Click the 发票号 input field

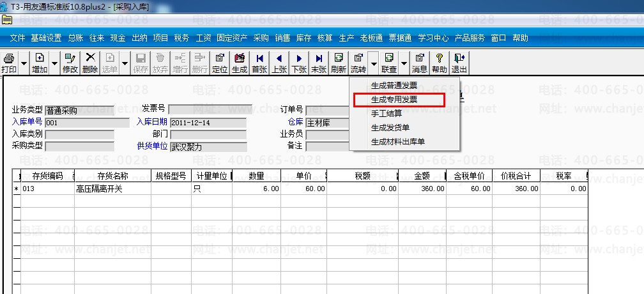[x=210, y=109]
